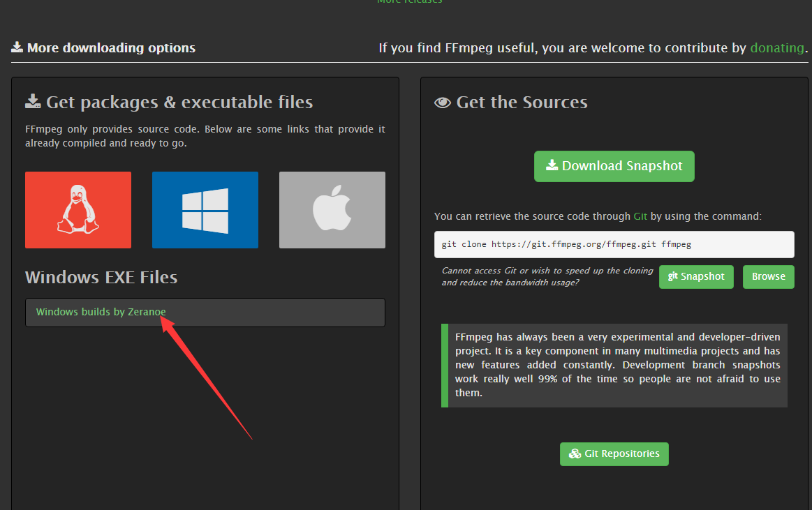Click the Download Snapshot button

click(614, 166)
